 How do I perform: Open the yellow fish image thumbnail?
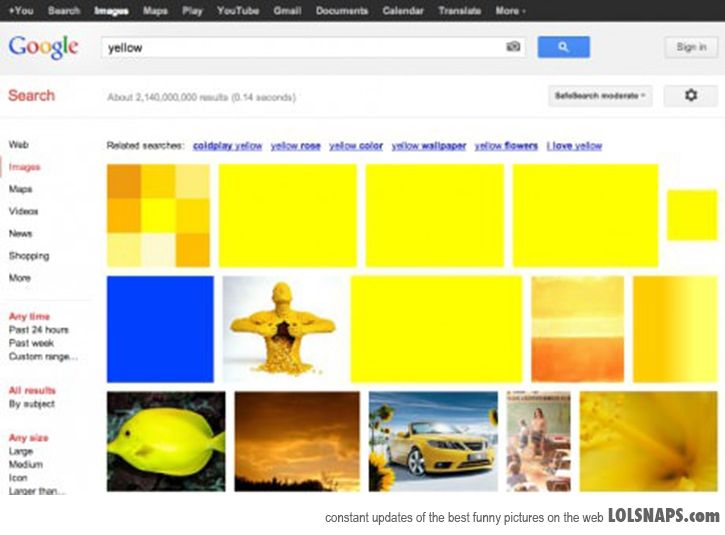click(x=166, y=441)
